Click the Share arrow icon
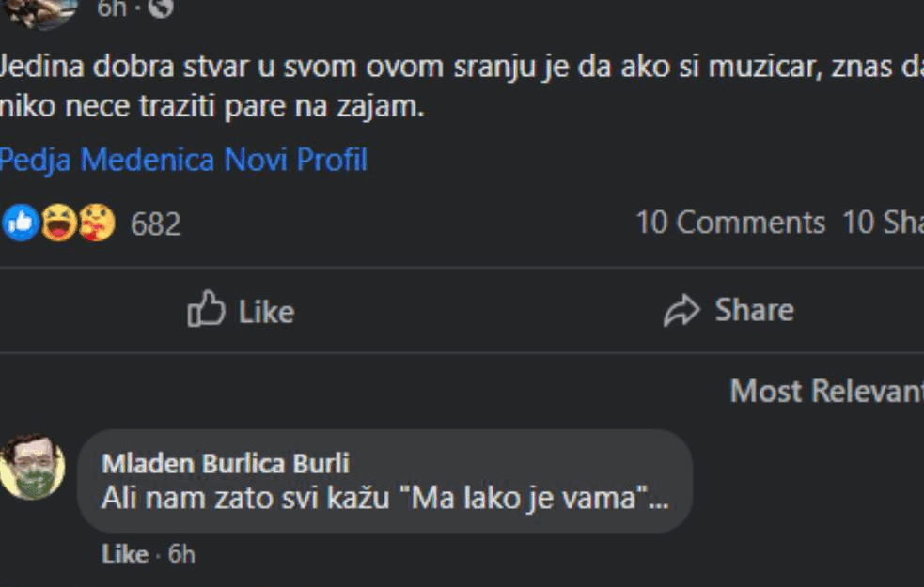The width and height of the screenshot is (924, 587). 681,311
